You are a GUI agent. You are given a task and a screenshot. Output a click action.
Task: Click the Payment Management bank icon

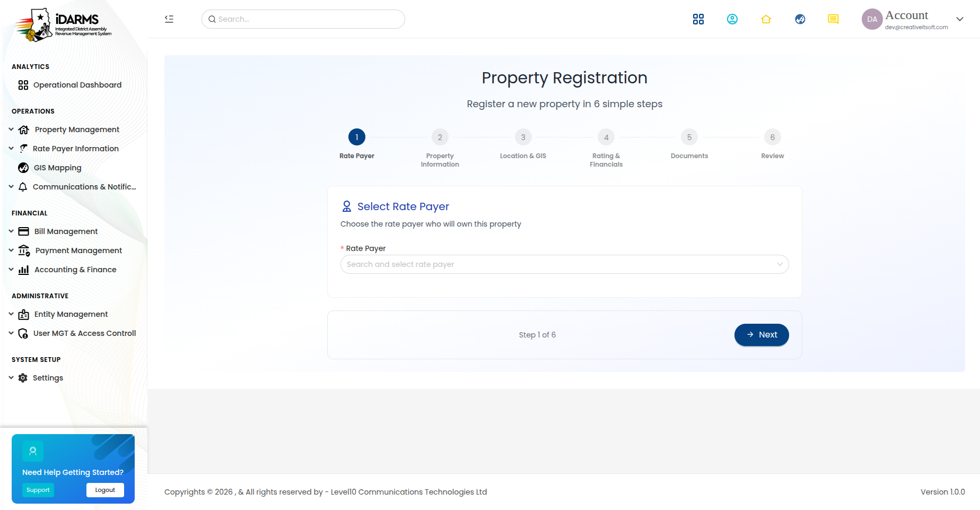tap(24, 250)
